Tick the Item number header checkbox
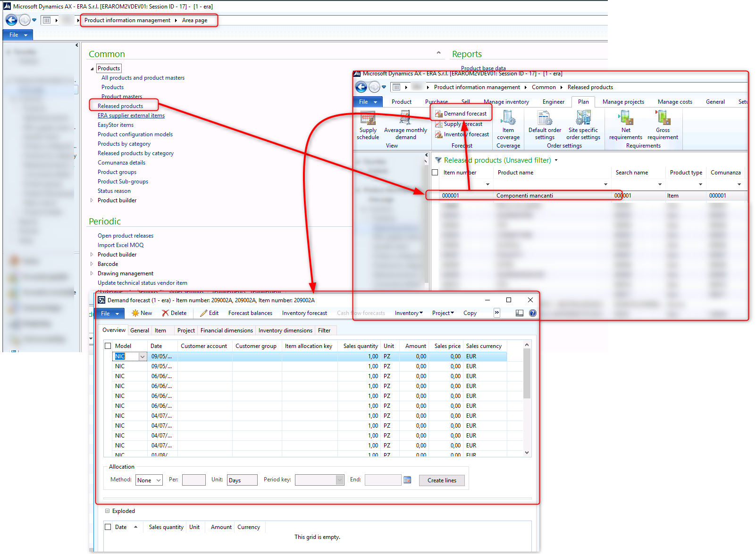Viewport: 756px width, 554px height. tap(435, 172)
